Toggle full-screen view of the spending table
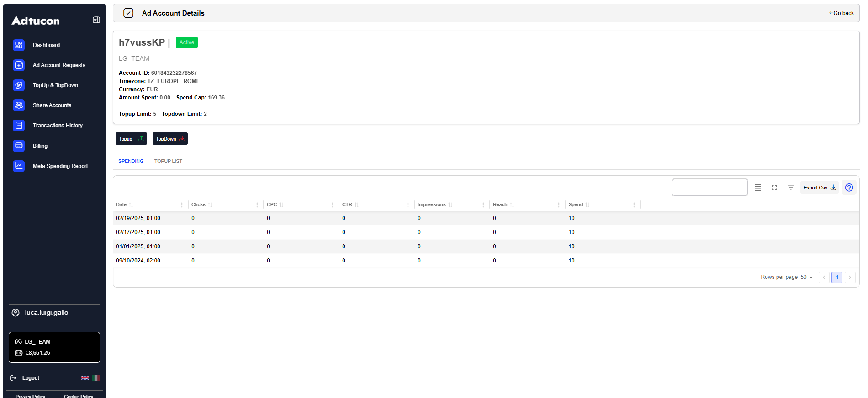The width and height of the screenshot is (868, 398). point(774,188)
